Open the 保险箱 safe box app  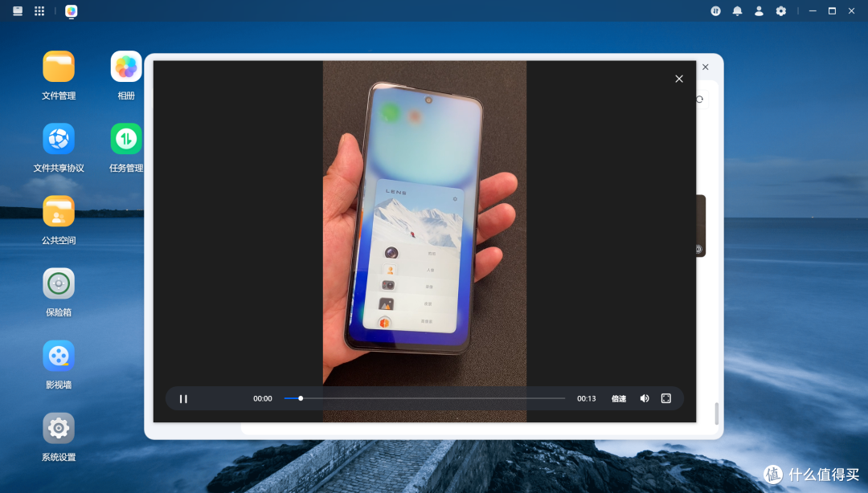59,284
